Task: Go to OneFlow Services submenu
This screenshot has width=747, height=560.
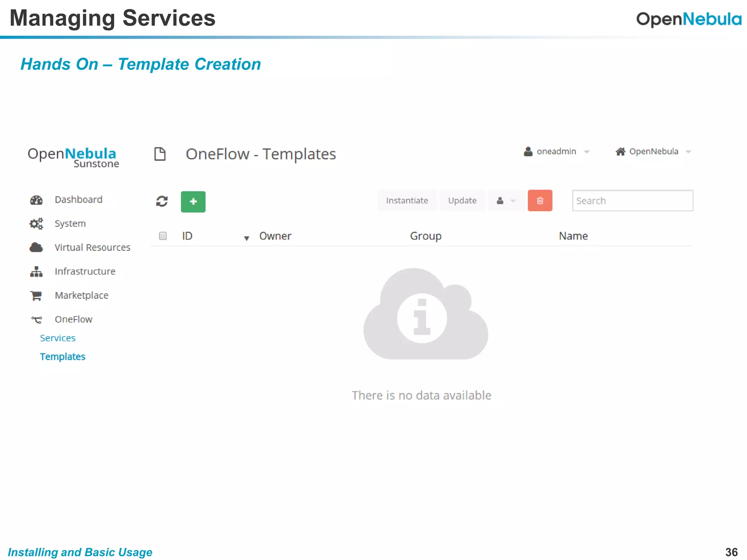Action: [58, 338]
